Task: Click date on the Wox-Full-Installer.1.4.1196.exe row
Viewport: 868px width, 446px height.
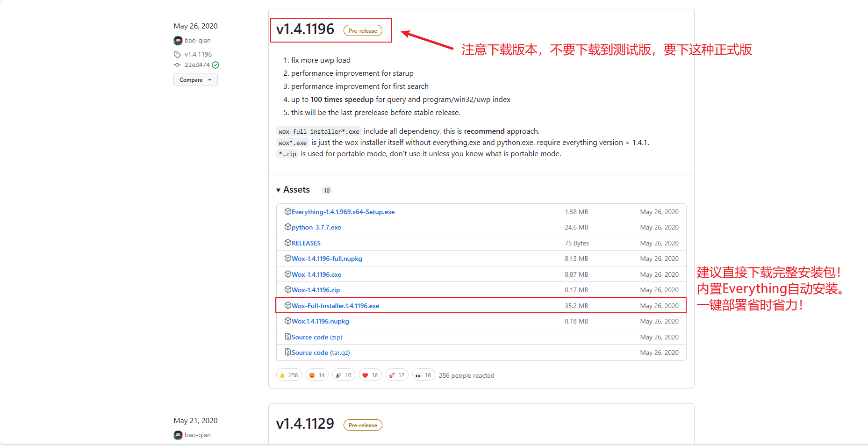Action: (659, 306)
